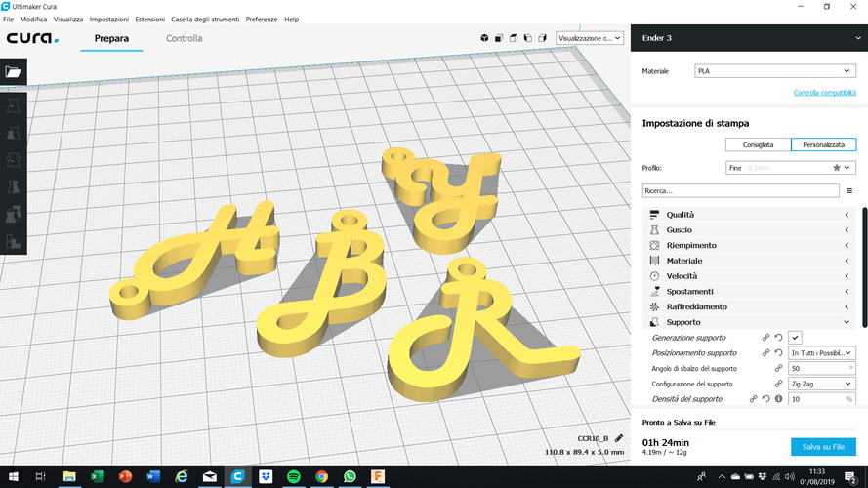Expand the Guscio settings category
Screen dimensions: 868x488
[751, 230]
